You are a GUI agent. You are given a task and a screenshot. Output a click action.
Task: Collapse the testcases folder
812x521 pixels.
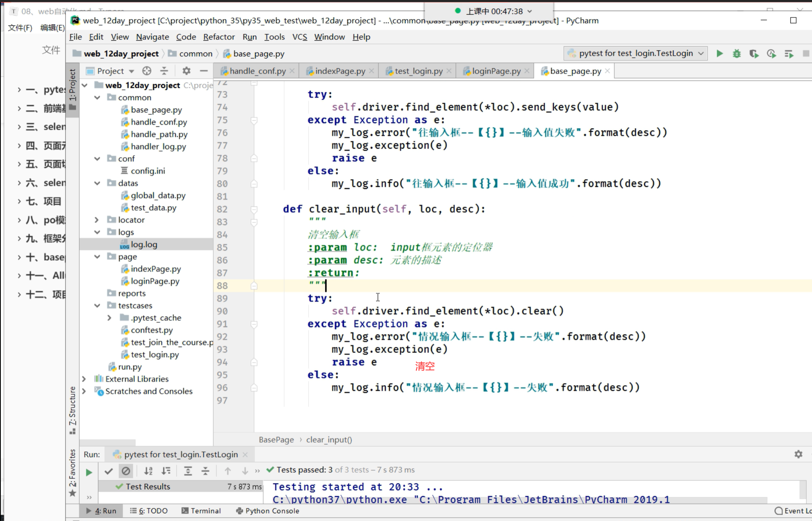(97, 305)
